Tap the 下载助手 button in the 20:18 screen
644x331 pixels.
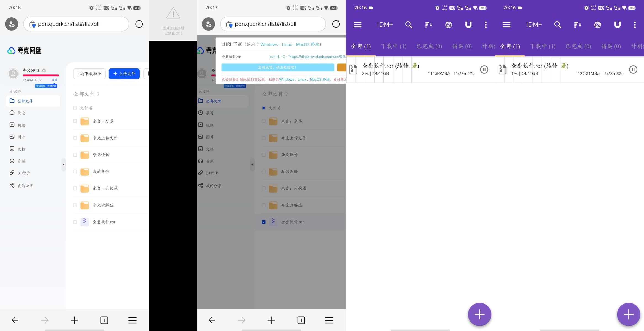tap(89, 74)
